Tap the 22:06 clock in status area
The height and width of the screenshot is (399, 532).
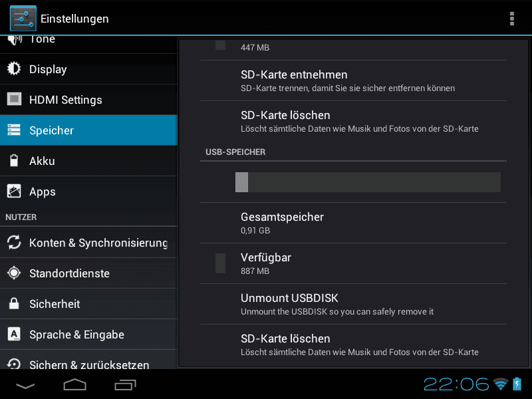pos(456,384)
